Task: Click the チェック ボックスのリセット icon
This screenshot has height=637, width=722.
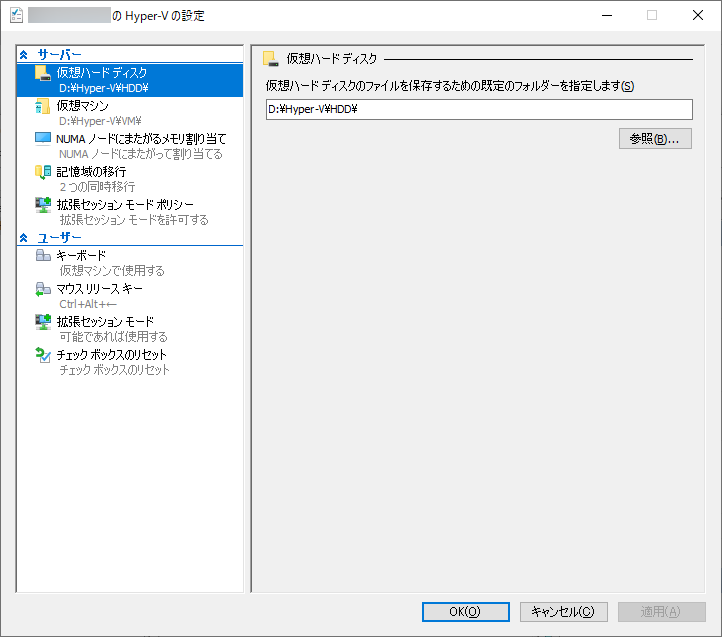Action: click(43, 355)
